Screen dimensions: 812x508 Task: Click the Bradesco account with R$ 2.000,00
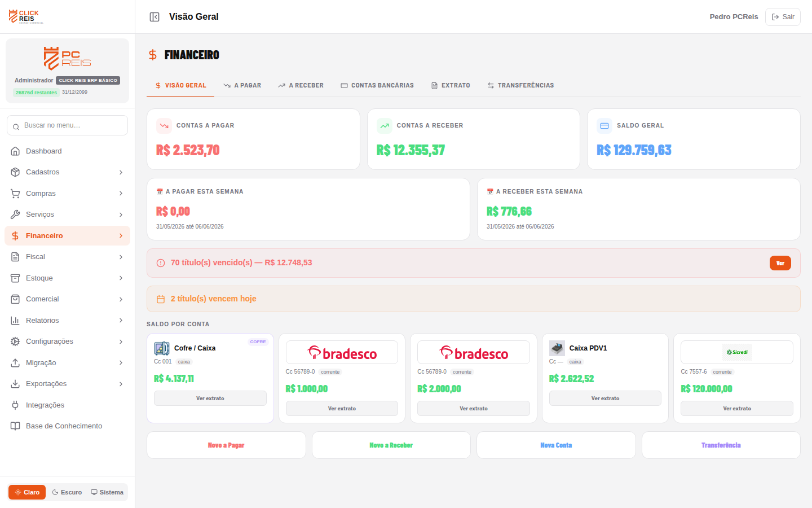pyautogui.click(x=474, y=378)
